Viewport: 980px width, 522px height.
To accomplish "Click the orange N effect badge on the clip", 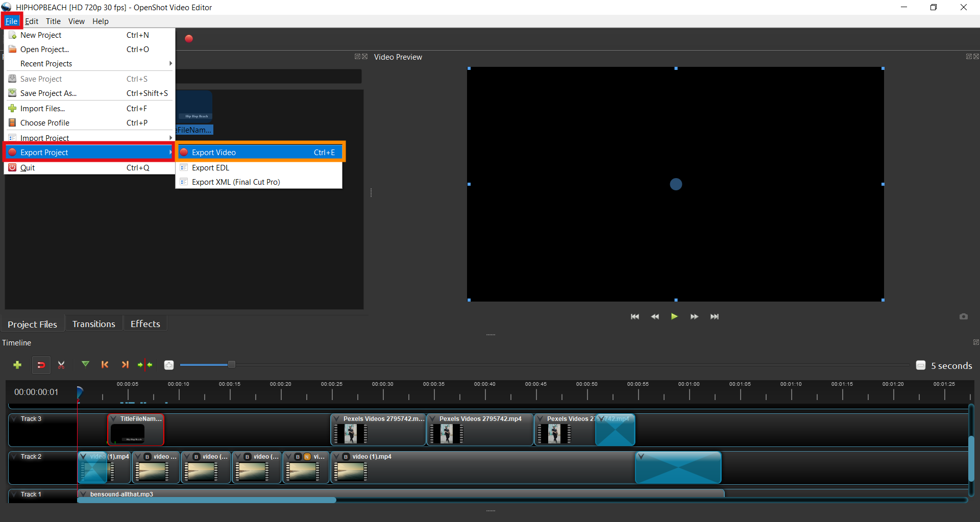I will (x=307, y=457).
